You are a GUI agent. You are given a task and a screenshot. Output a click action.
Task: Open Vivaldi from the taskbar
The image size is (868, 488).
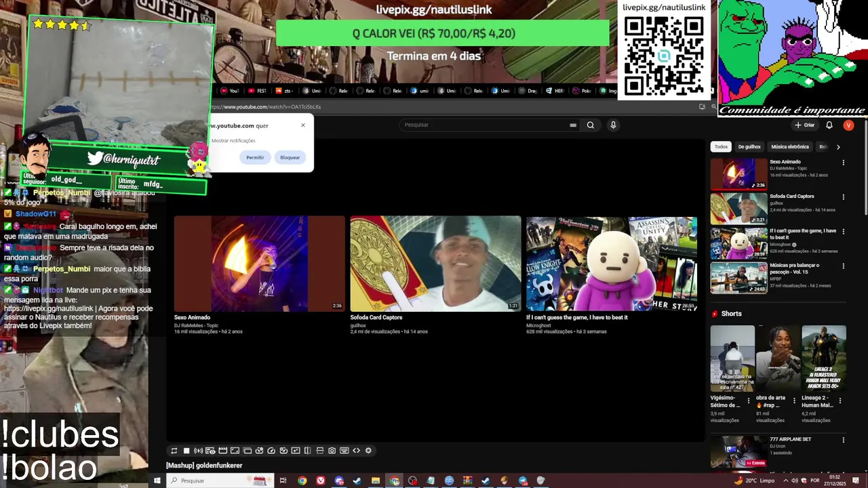pyautogui.click(x=321, y=481)
